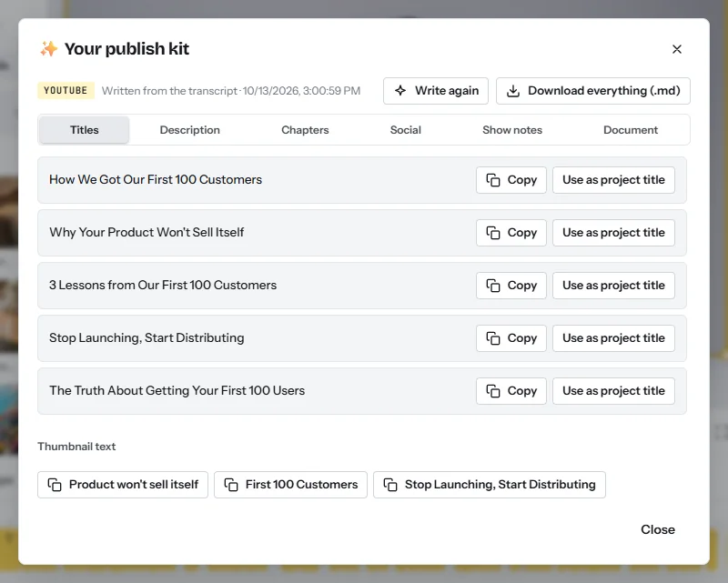Screen dimensions: 728x583
Task: Click the '3 Lessons from Our First 100 Customers' text
Action: pyautogui.click(x=163, y=285)
